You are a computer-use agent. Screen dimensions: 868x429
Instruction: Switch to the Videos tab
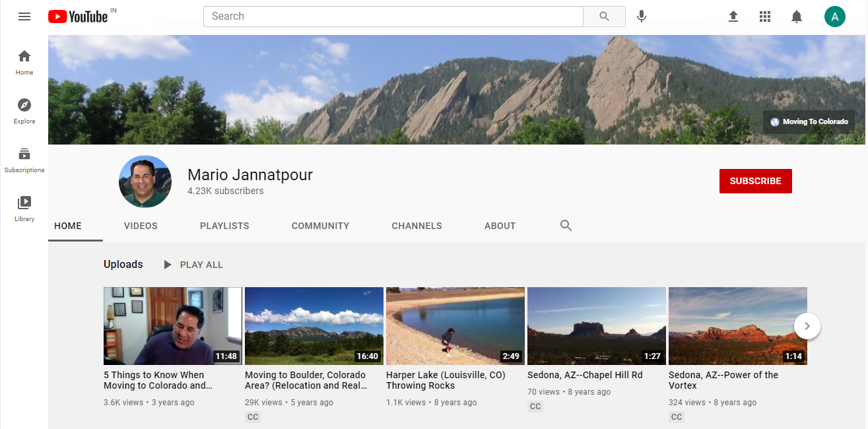click(x=141, y=226)
